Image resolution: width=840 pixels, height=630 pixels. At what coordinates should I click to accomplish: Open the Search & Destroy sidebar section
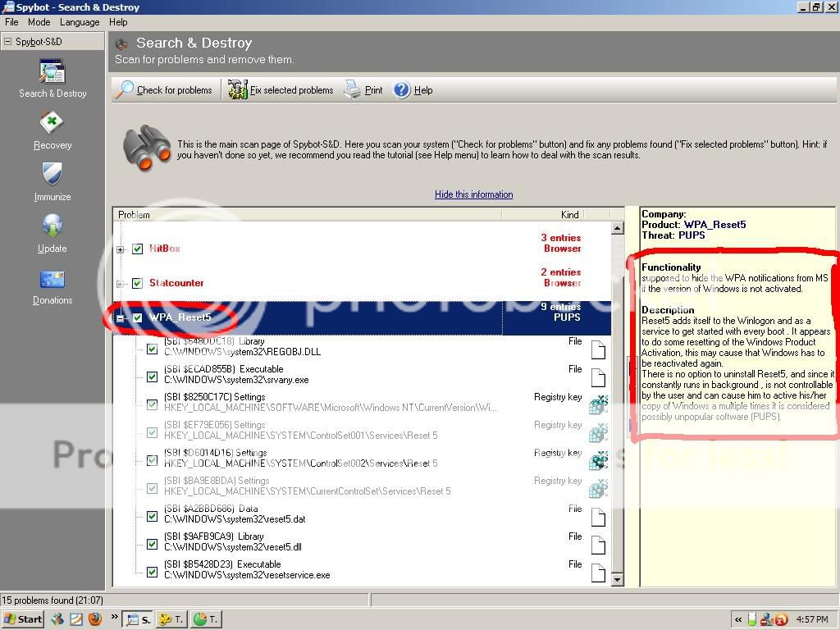pos(52,79)
